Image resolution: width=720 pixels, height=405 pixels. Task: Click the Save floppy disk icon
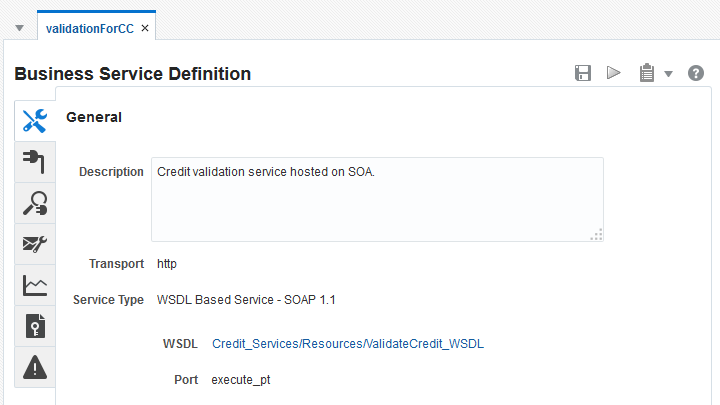coord(583,73)
